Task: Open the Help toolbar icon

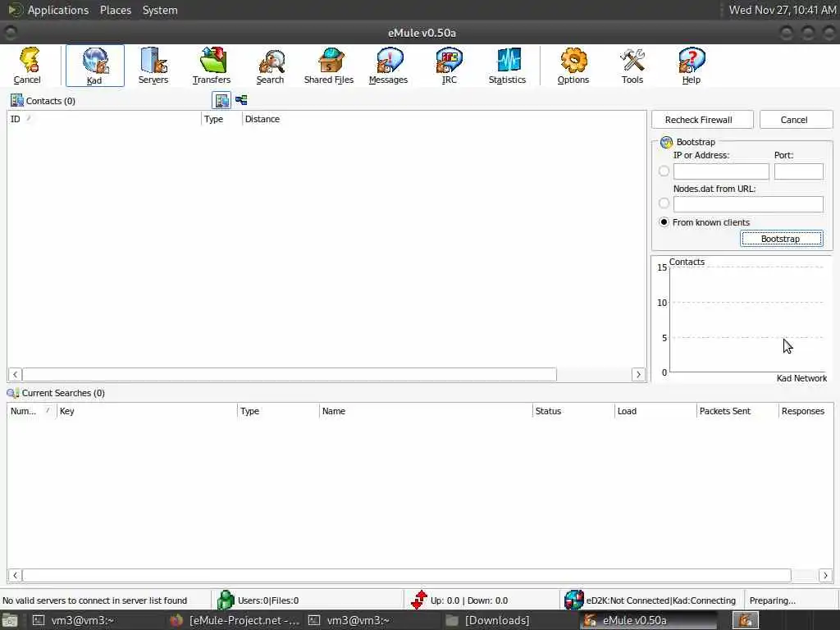Action: tap(691, 66)
